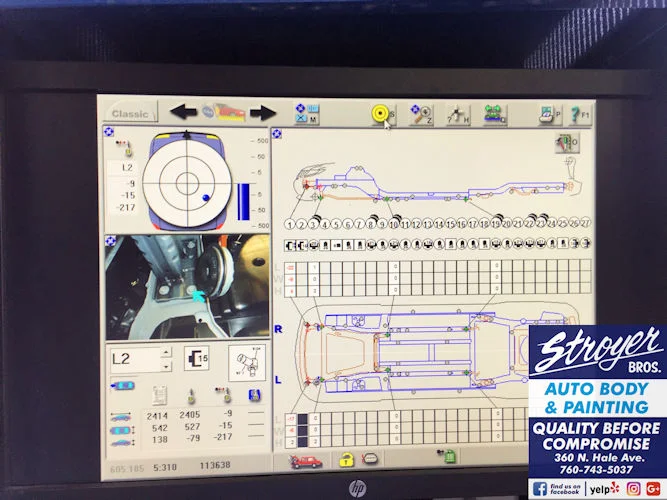
Task: Click the measured height -79
Action: coord(192,438)
